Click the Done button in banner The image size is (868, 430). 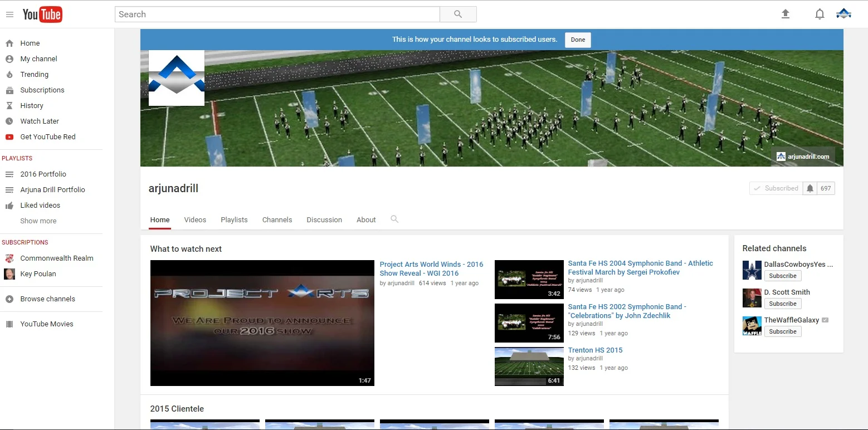[x=578, y=40]
